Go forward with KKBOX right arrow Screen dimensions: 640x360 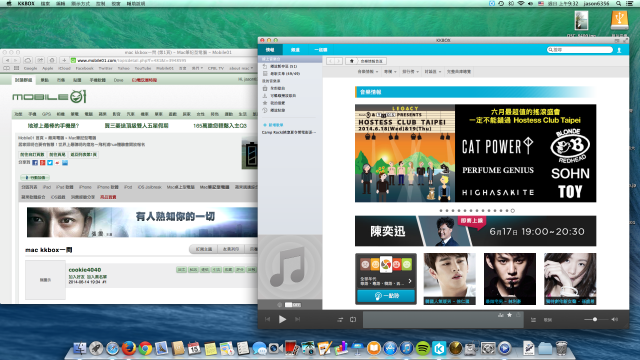point(338,61)
